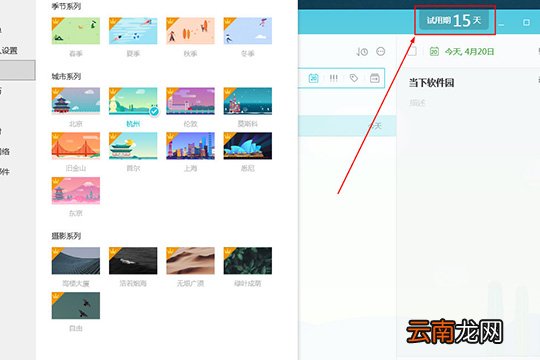Image resolution: width=540 pixels, height=360 pixels.
Task: Apply the 无垠广漠 desert photo theme
Action: pyautogui.click(x=190, y=261)
